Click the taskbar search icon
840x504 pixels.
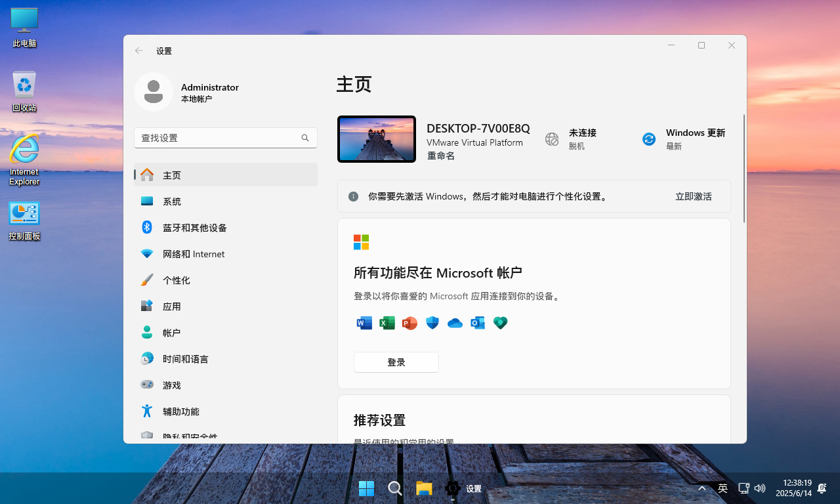[394, 488]
